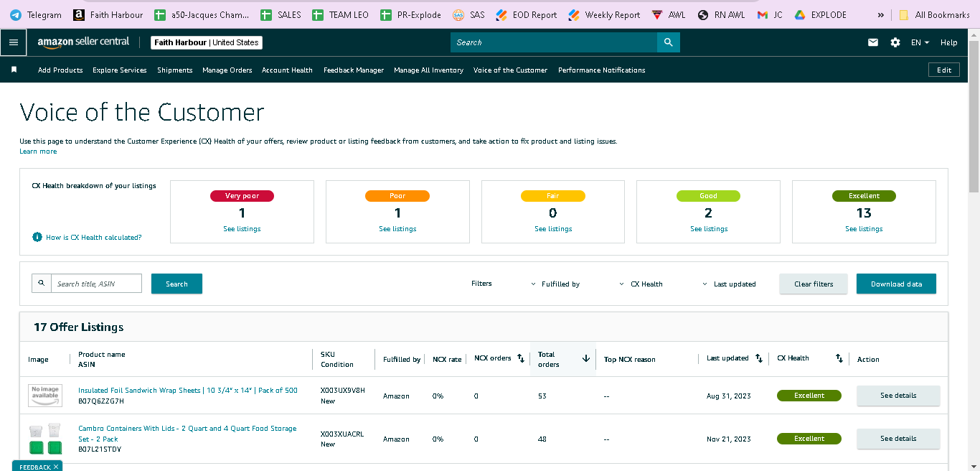Click Clear filters button
Screen dimensions: 980x471
(x=814, y=284)
